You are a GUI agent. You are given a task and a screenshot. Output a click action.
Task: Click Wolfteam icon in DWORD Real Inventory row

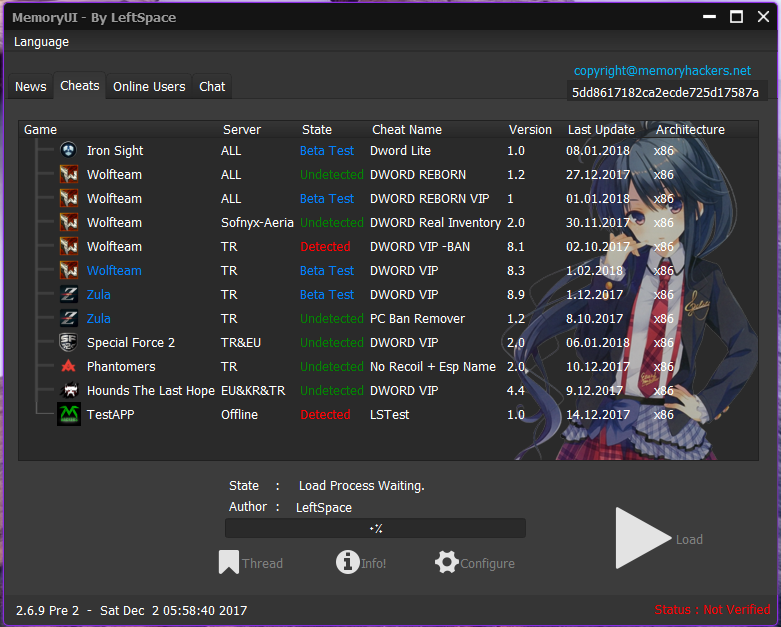[69, 222]
